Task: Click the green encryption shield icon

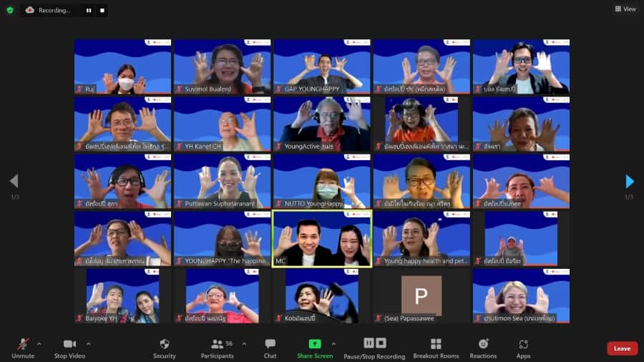Action: point(10,10)
